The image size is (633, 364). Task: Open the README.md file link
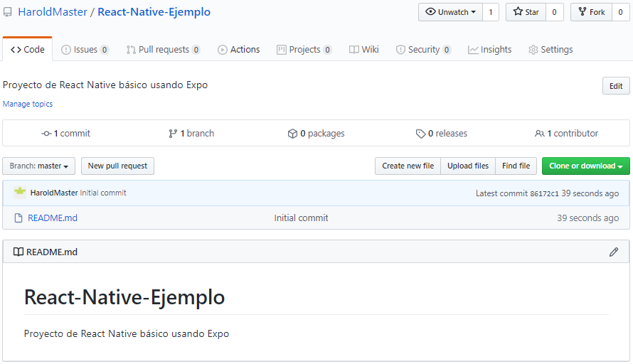click(53, 218)
